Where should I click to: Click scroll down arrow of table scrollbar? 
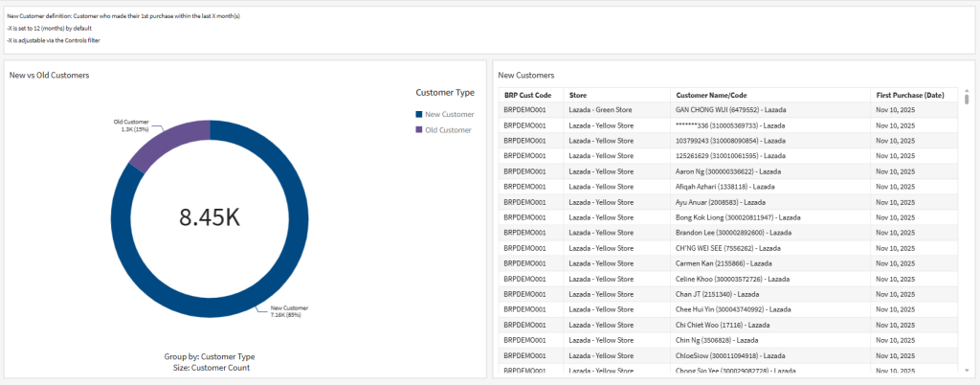pos(967,370)
